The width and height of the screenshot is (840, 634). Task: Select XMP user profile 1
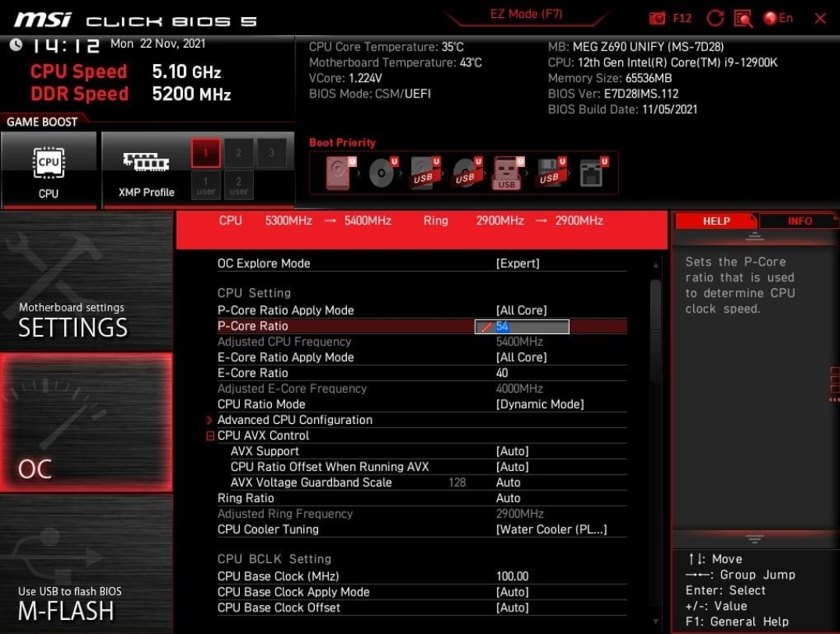click(x=206, y=185)
